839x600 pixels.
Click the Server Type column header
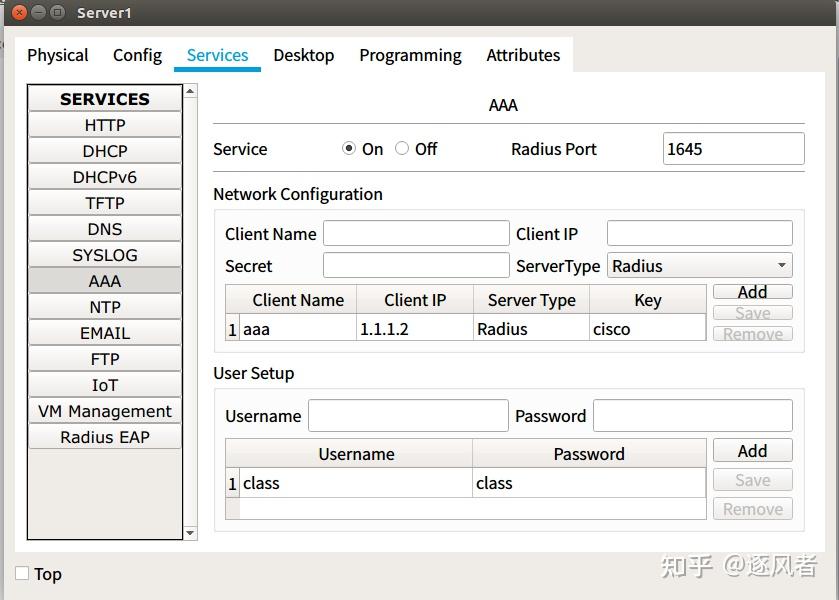pyautogui.click(x=531, y=300)
